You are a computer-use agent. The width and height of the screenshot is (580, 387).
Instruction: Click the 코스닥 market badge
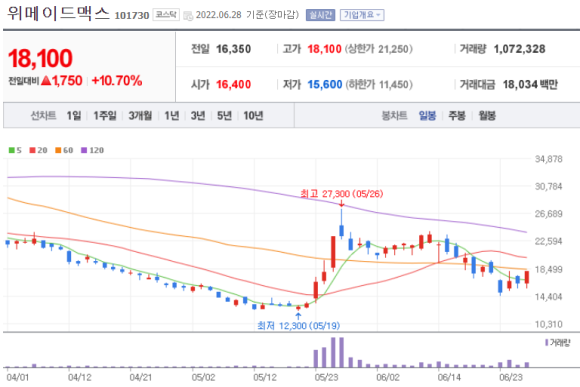[x=166, y=14]
